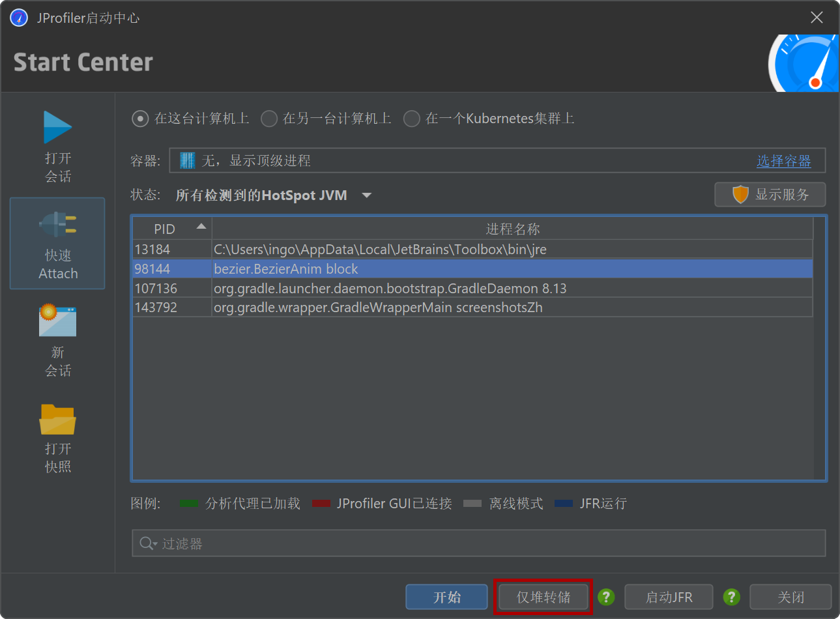Click the 启动JFR button
Viewport: 840px width, 619px height.
click(669, 597)
